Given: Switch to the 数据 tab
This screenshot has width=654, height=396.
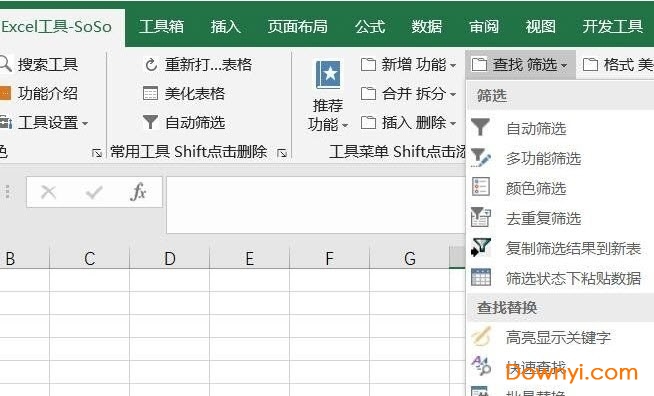Looking at the screenshot, I should [x=427, y=27].
